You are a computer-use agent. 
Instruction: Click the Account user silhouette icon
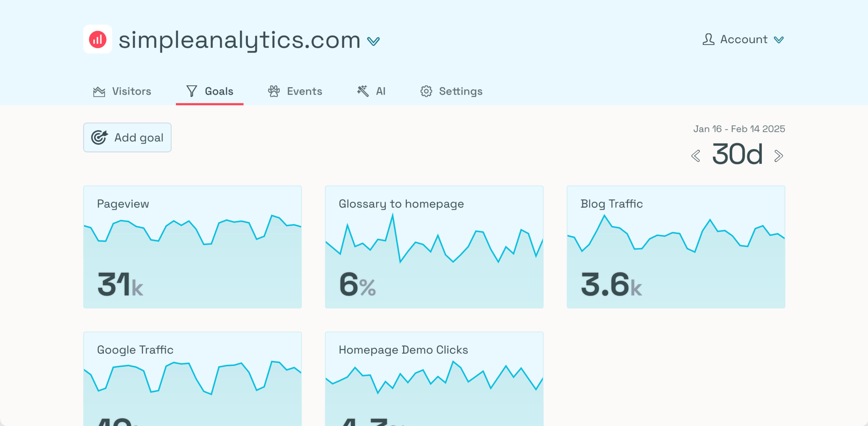click(x=708, y=39)
